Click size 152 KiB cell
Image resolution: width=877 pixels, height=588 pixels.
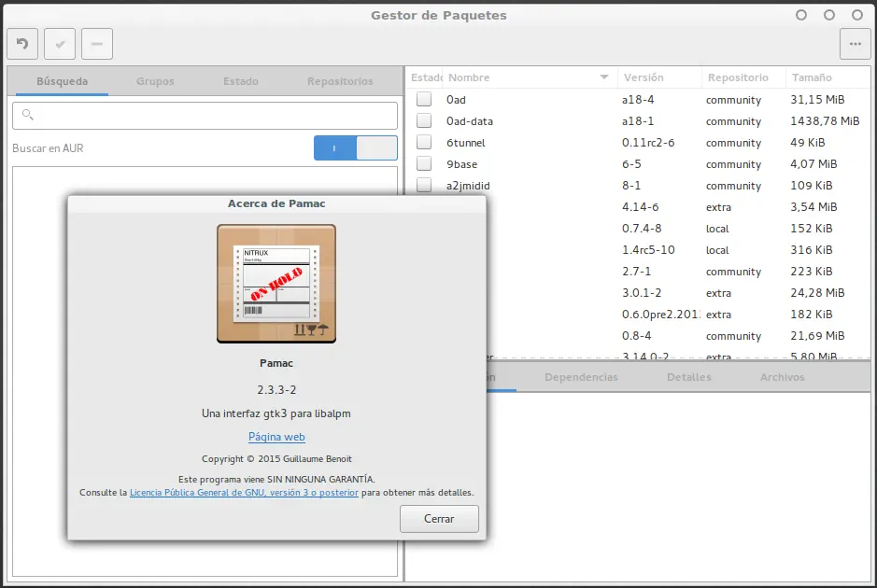pos(811,228)
